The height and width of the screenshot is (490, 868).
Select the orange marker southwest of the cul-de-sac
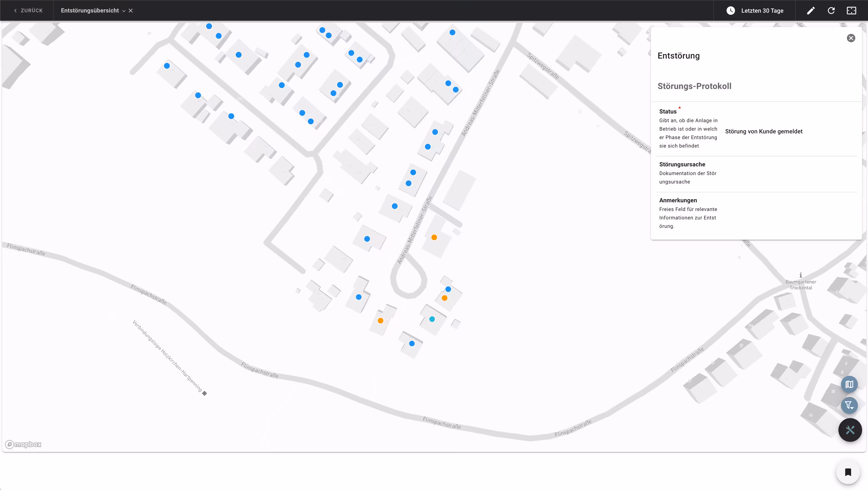tap(380, 321)
